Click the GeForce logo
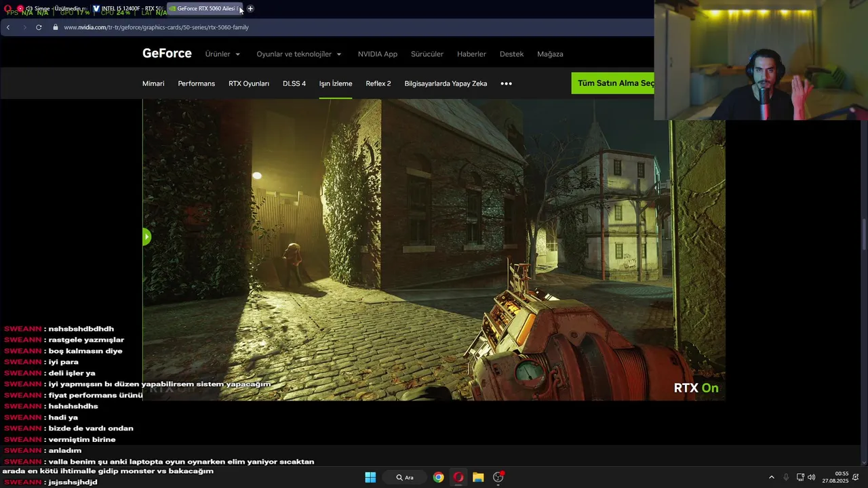Viewport: 868px width, 488px height. [x=167, y=54]
